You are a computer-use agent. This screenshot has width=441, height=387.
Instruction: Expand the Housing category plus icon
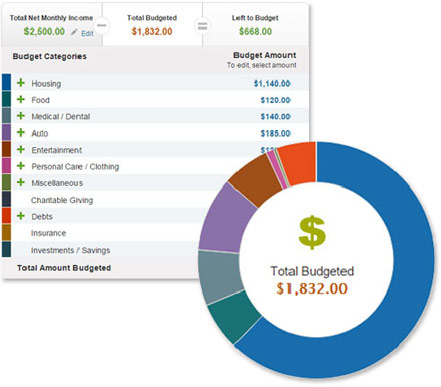[x=21, y=83]
